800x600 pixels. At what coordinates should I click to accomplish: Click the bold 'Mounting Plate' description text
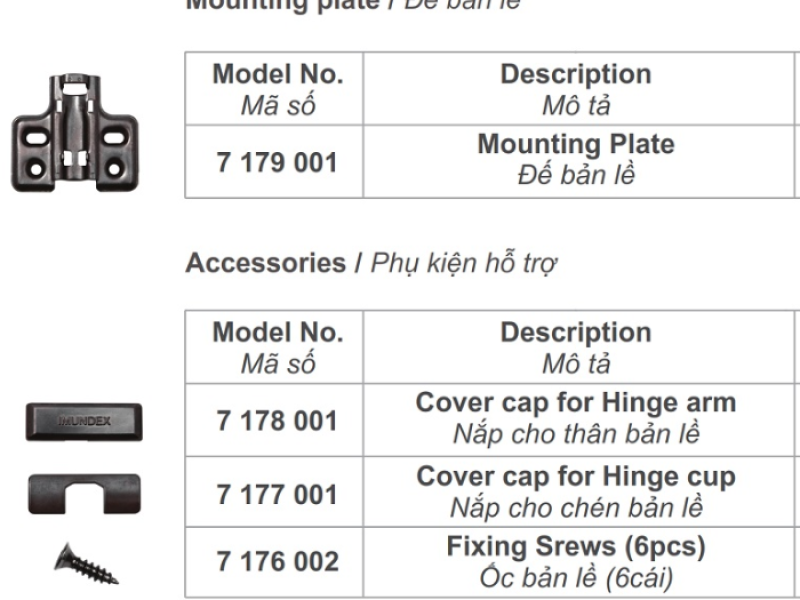tap(575, 145)
